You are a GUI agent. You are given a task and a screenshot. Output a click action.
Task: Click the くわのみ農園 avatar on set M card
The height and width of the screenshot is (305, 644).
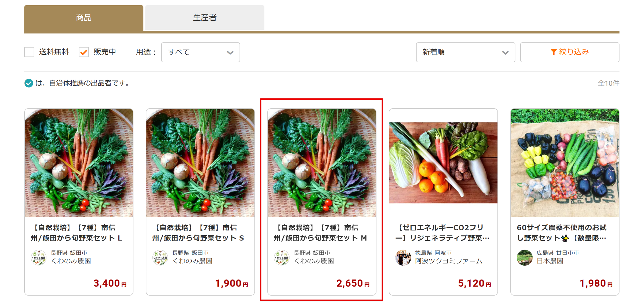(282, 257)
